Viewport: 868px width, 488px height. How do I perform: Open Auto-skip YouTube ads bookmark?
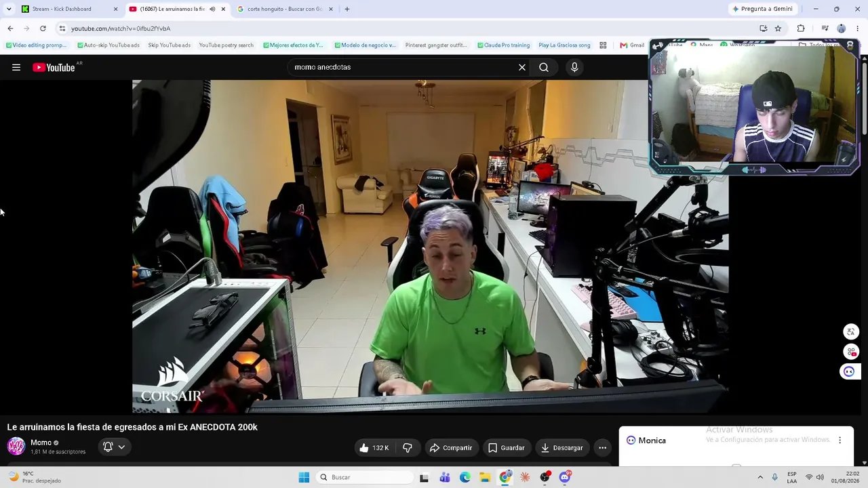point(108,45)
